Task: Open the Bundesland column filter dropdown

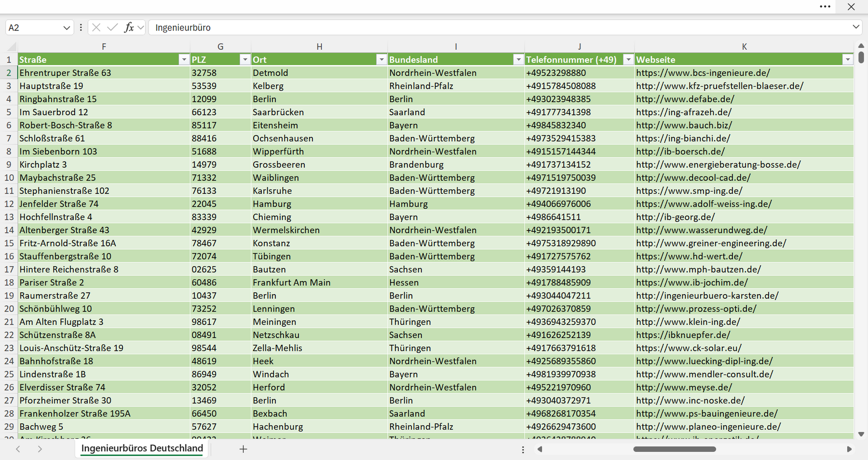Action: click(x=518, y=60)
